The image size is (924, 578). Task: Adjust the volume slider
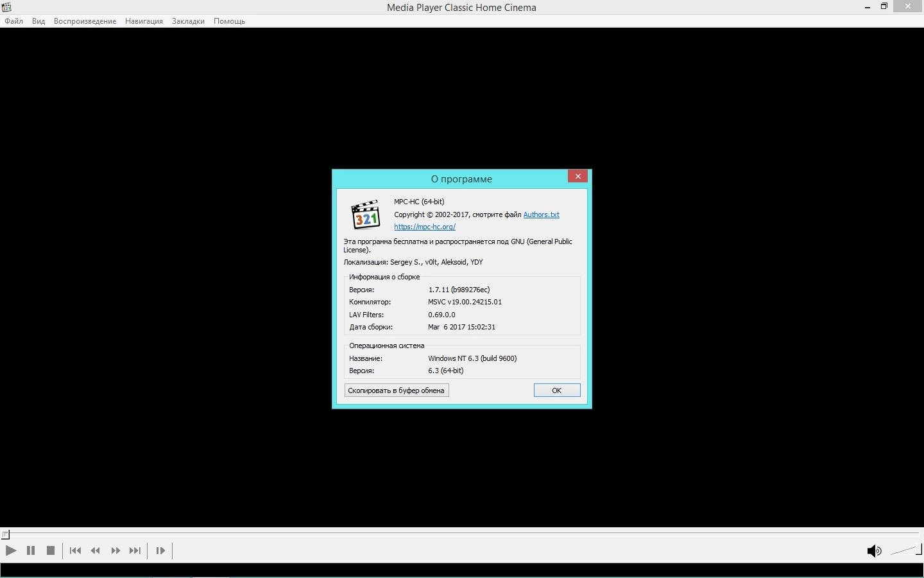[x=906, y=550]
